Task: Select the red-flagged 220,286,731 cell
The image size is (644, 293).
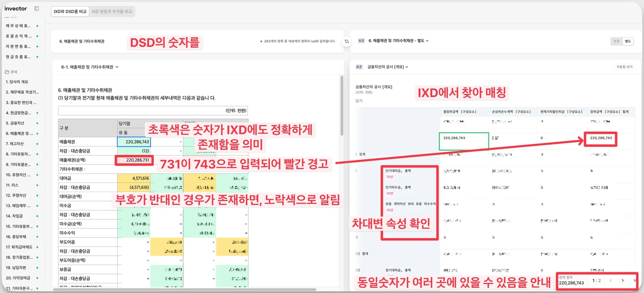Action: [x=134, y=160]
